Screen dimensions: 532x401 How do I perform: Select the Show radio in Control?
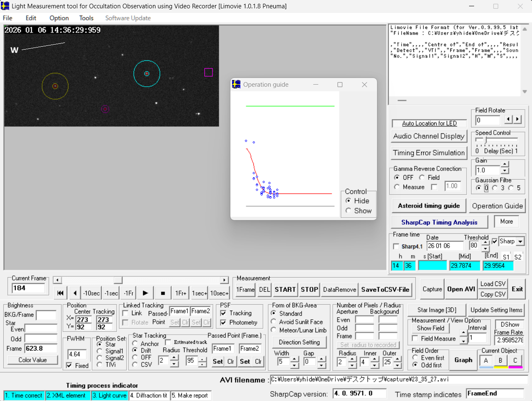(348, 211)
